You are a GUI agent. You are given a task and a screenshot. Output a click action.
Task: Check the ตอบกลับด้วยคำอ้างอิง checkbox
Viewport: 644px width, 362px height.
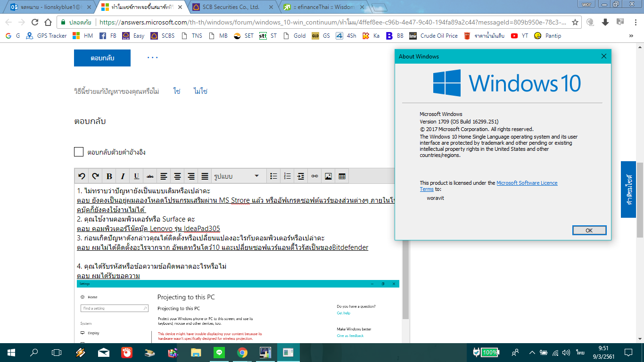[79, 152]
